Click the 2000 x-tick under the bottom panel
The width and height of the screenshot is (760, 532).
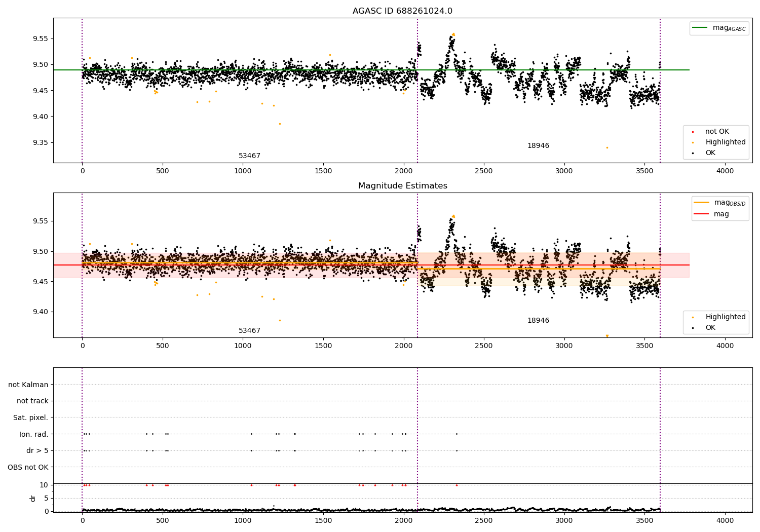404,520
